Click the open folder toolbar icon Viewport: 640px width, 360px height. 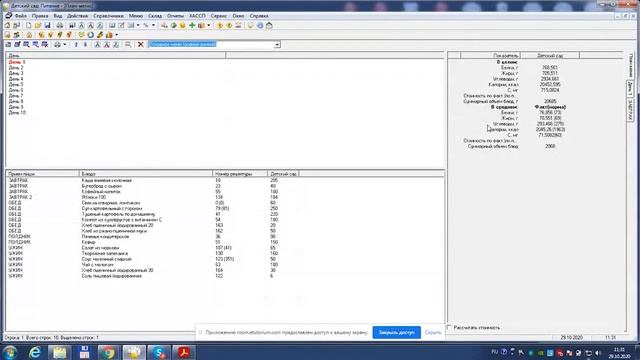38,25
